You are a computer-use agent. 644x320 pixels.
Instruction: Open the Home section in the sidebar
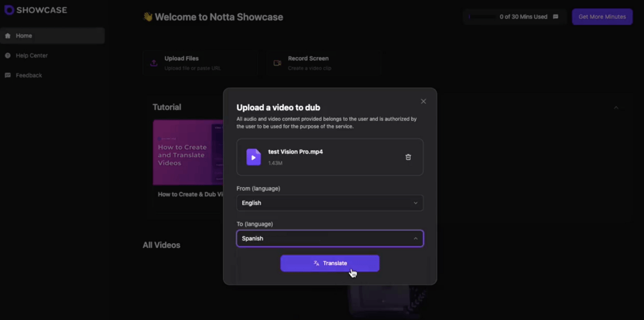(52, 36)
